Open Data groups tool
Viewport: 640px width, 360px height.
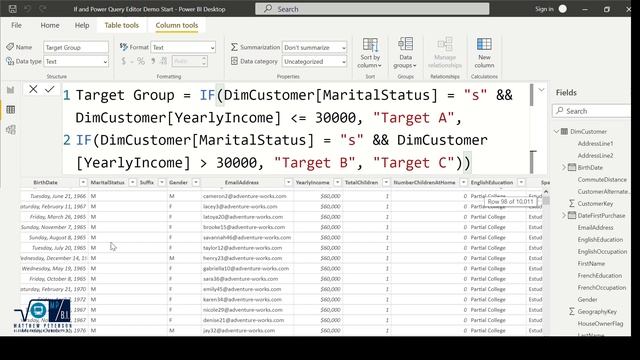point(405,53)
